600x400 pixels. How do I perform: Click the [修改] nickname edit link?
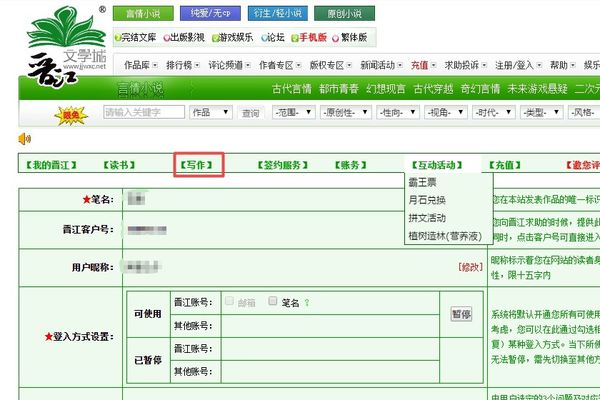(470, 267)
